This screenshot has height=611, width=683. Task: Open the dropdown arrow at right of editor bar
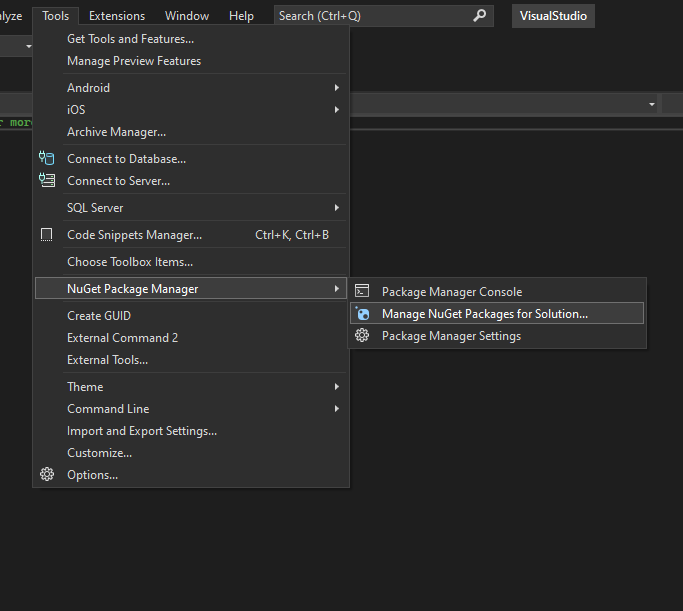(652, 105)
